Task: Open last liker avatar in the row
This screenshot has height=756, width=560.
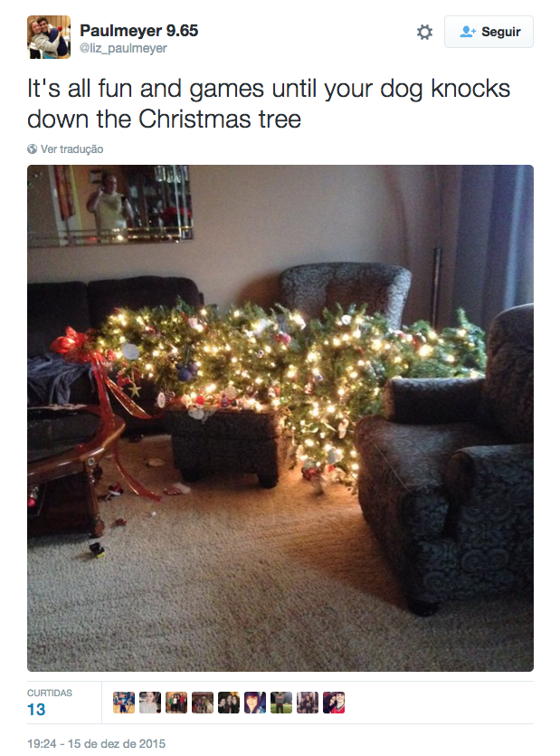Action: point(334,703)
